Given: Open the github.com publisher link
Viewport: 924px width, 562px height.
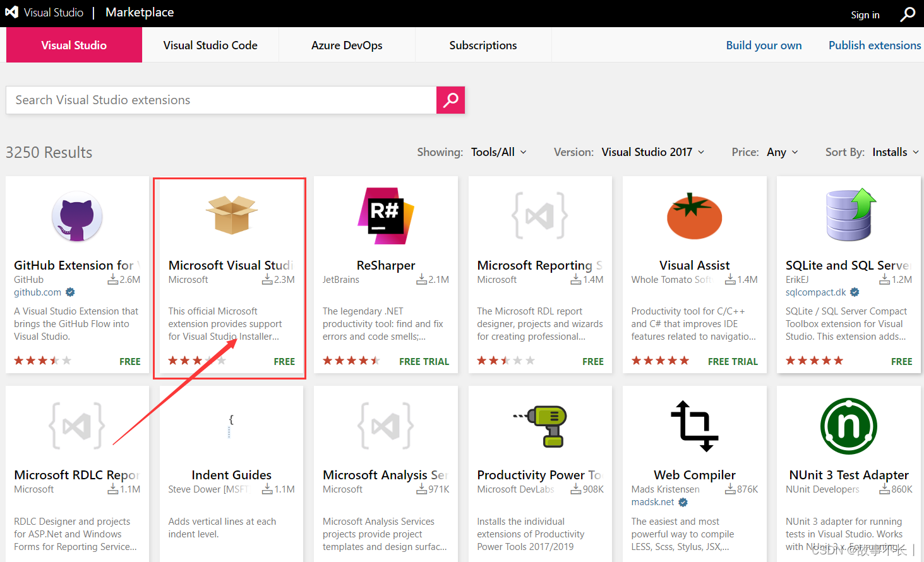Looking at the screenshot, I should click(x=38, y=292).
